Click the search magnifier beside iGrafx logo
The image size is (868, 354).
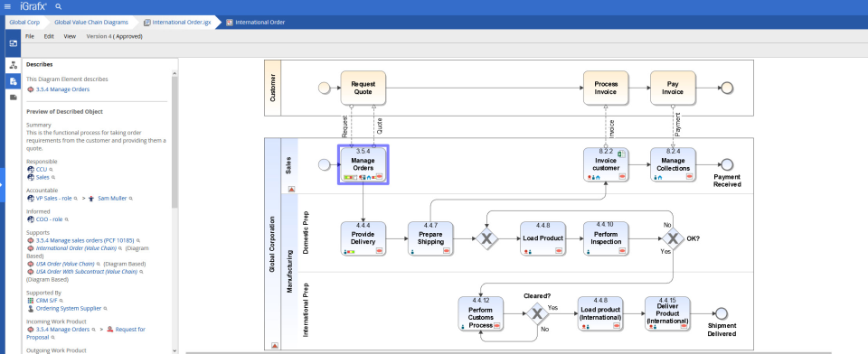(59, 6)
